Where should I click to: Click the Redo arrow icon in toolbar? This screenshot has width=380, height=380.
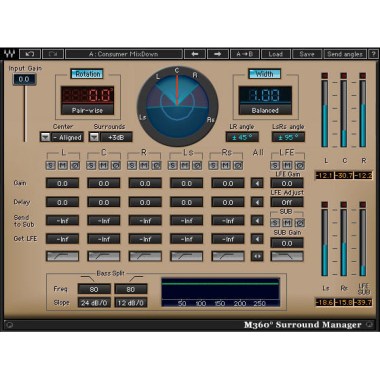point(53,54)
